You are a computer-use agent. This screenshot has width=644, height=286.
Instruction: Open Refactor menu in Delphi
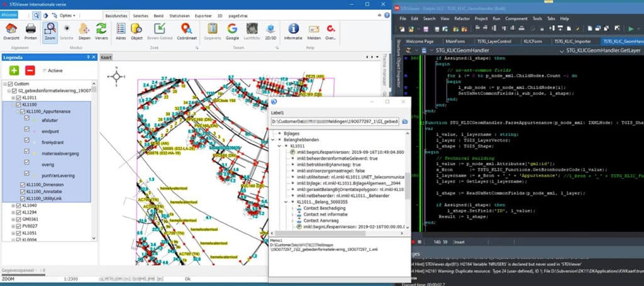point(462,18)
